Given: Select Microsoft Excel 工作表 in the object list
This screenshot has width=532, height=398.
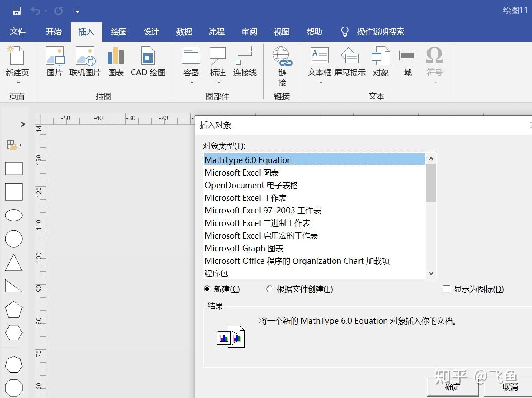Looking at the screenshot, I should point(246,198).
